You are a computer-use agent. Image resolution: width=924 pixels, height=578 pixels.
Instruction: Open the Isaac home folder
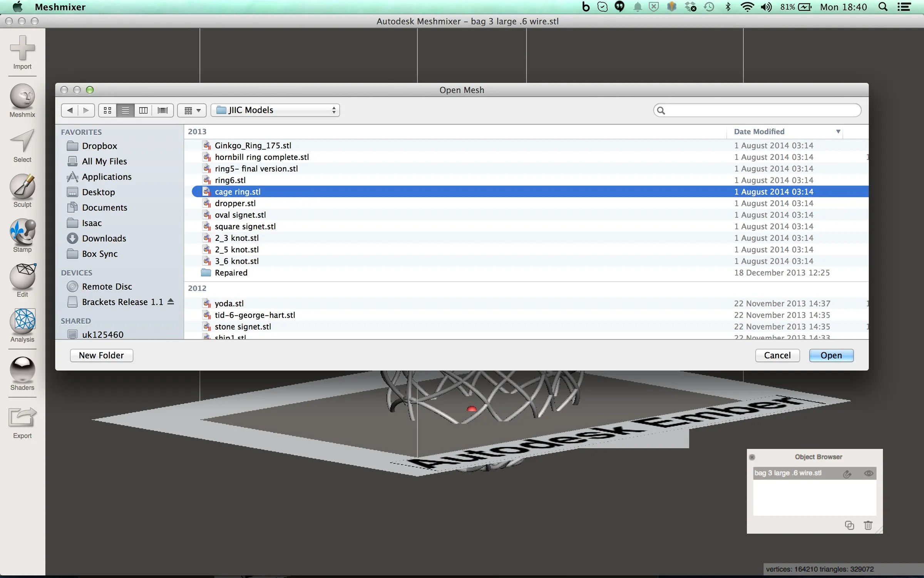click(92, 223)
